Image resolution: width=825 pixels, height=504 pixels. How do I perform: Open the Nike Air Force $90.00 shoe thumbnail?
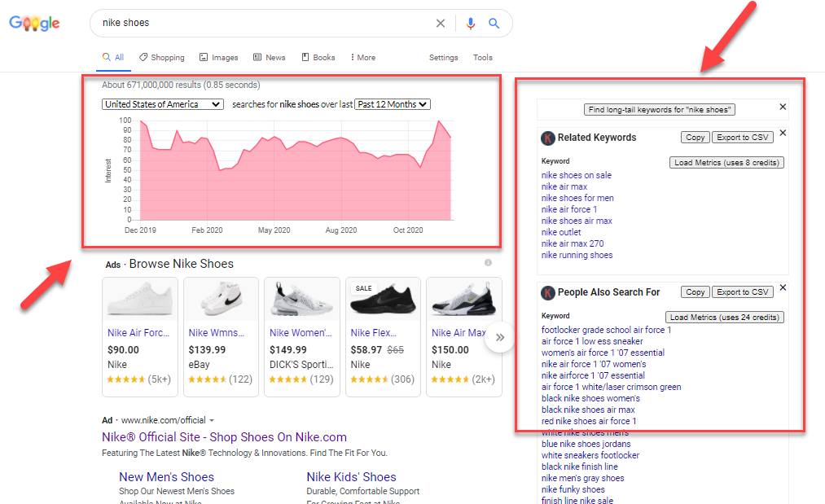[x=140, y=299]
